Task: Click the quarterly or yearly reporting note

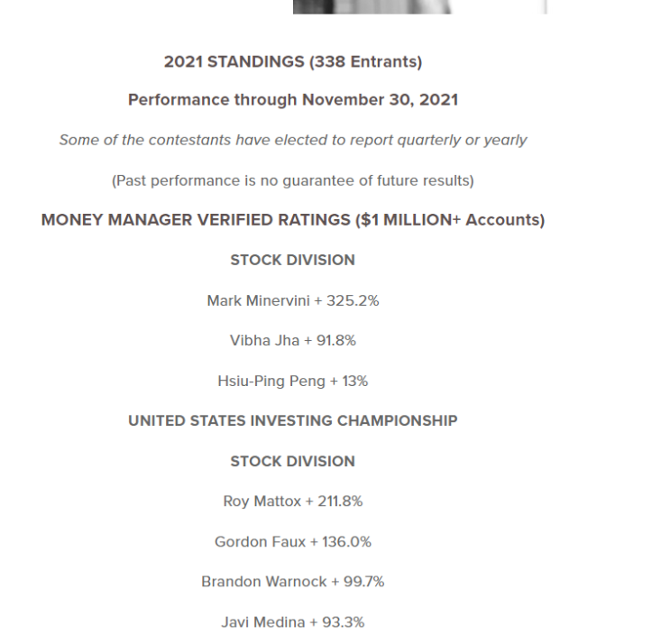Action: click(293, 140)
